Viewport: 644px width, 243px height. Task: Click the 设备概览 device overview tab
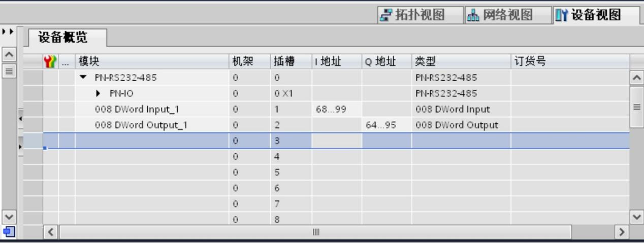point(67,38)
